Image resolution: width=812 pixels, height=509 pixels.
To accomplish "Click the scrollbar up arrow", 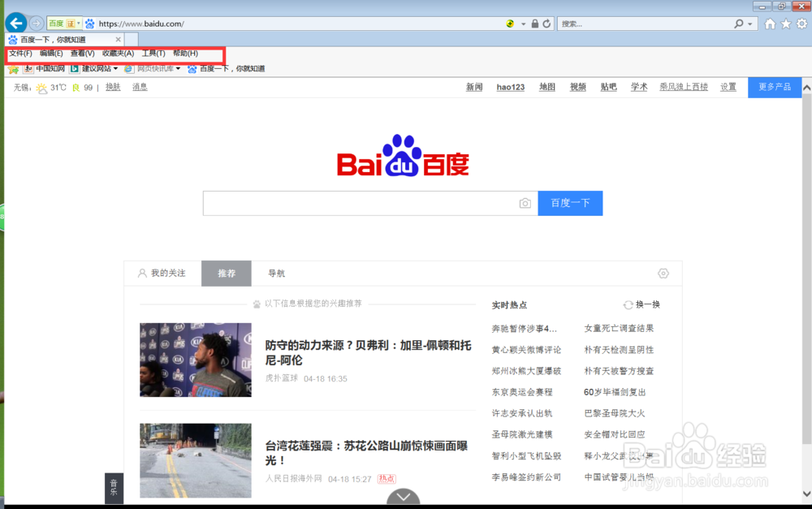I will click(x=807, y=88).
